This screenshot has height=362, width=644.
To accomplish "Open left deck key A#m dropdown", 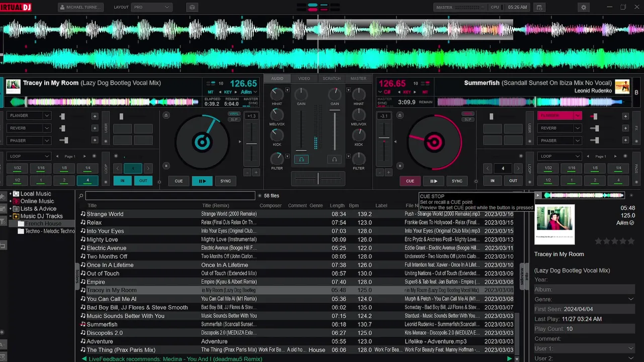I will (x=250, y=92).
